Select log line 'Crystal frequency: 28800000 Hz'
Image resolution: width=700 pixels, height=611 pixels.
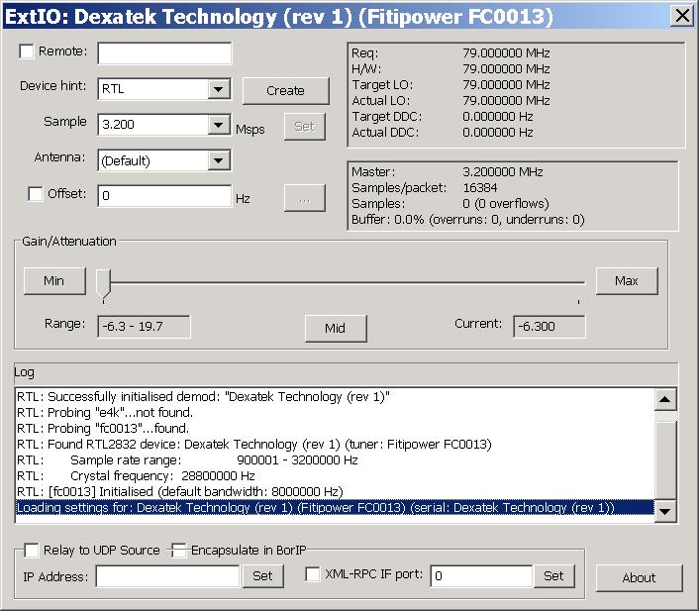[335, 476]
